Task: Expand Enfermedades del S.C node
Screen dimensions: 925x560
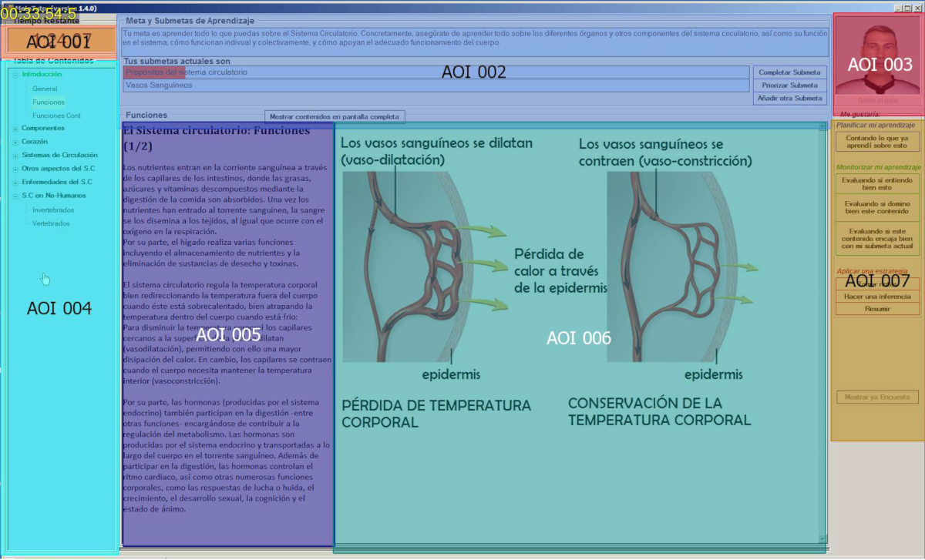Action: (15, 183)
